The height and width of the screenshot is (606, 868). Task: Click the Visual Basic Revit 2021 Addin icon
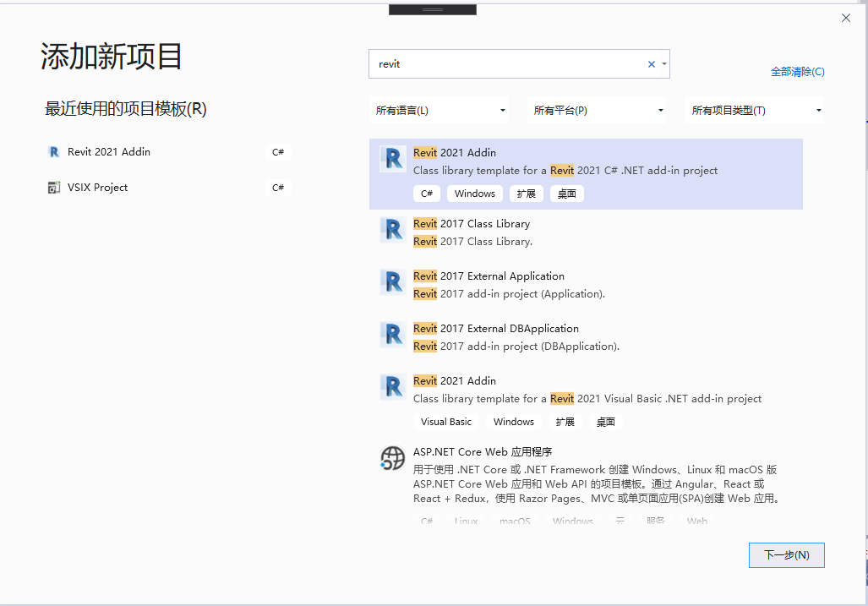393,387
